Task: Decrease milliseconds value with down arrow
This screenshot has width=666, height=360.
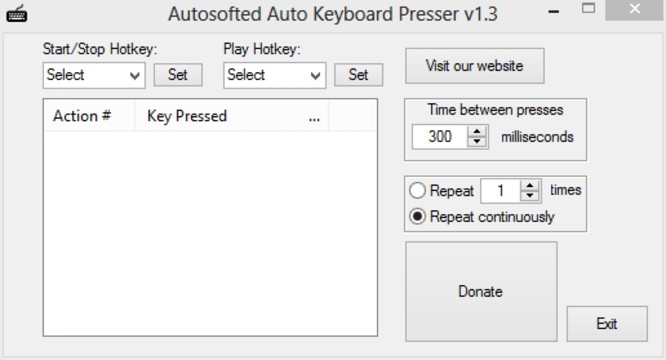Action: point(477,142)
